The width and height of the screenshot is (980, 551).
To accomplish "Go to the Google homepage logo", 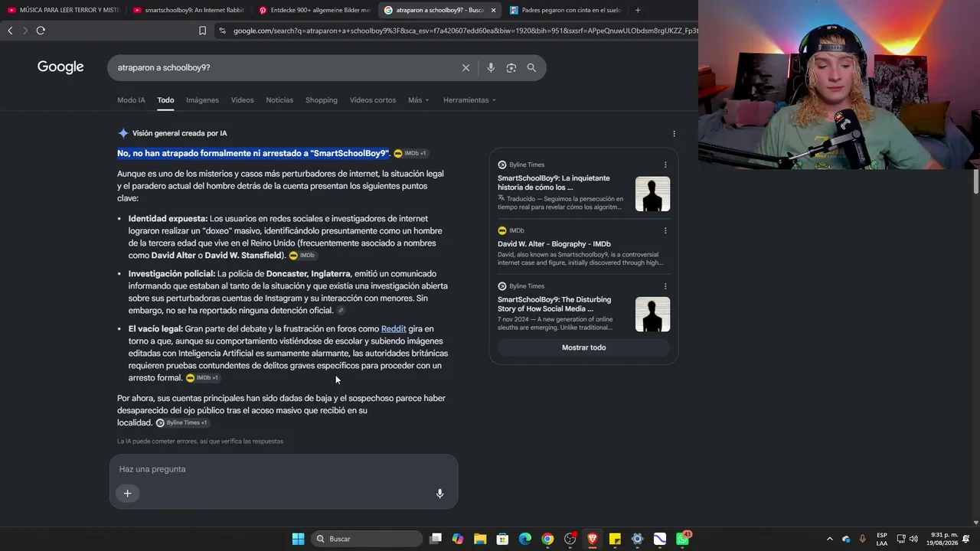I will (60, 67).
